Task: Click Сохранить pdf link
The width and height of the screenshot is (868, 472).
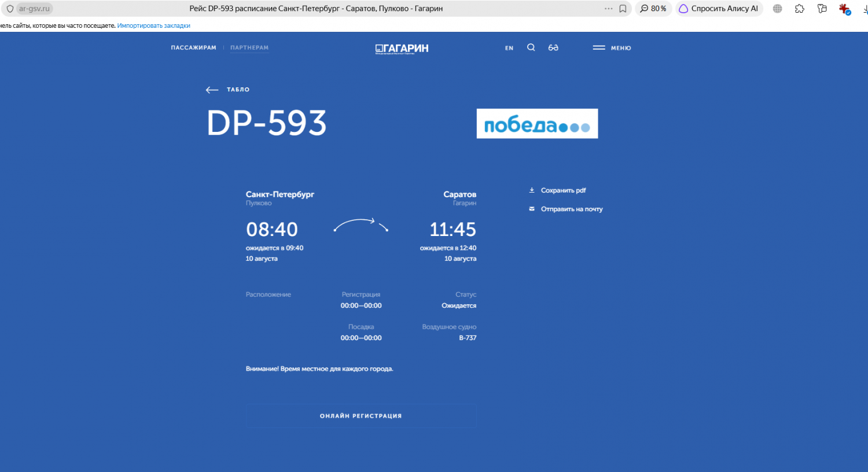Action: coord(563,190)
